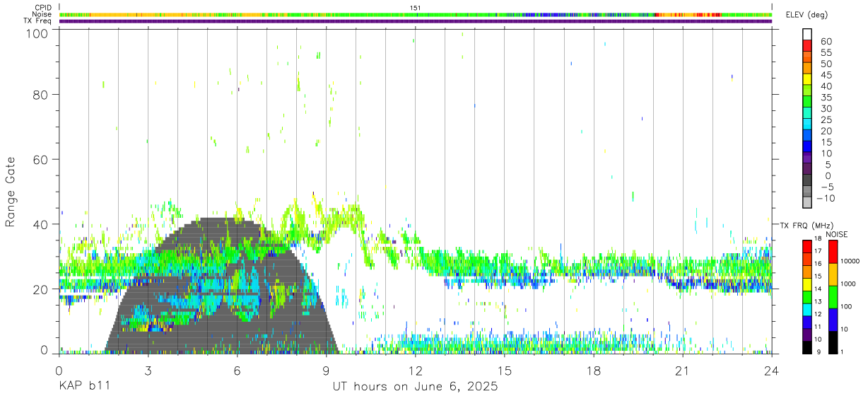Click the Range Gate axis title
The image size is (868, 401).
pyautogui.click(x=11, y=192)
